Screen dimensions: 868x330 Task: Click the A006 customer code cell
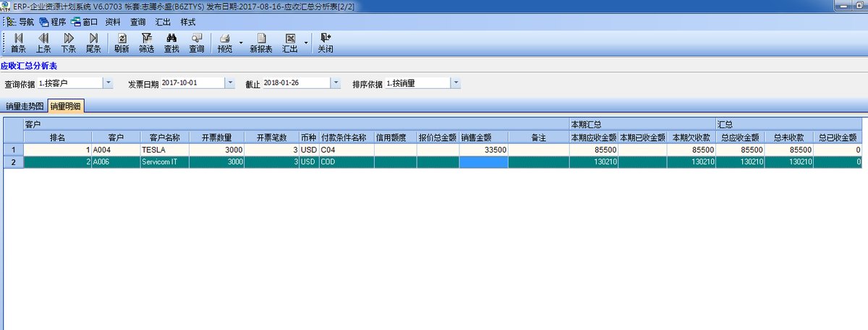click(x=116, y=162)
